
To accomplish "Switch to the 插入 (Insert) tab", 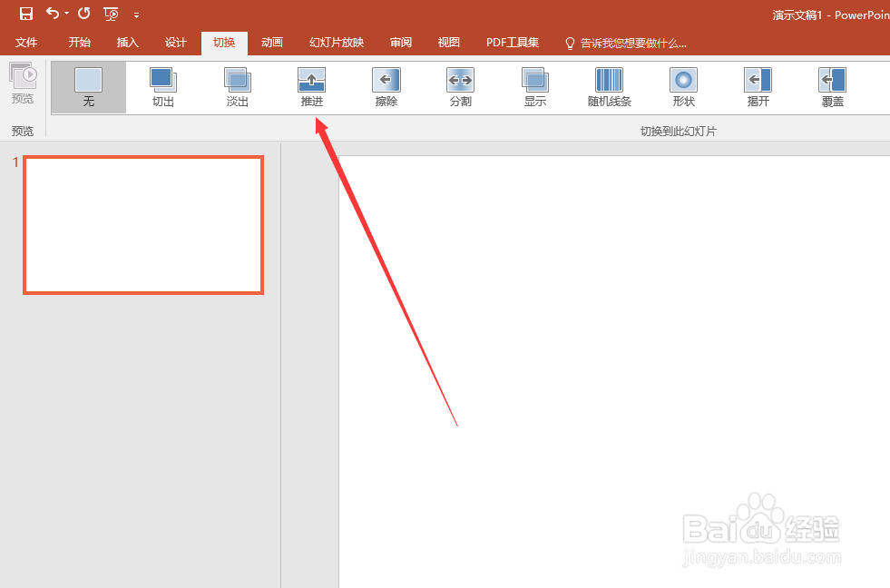I will (128, 43).
